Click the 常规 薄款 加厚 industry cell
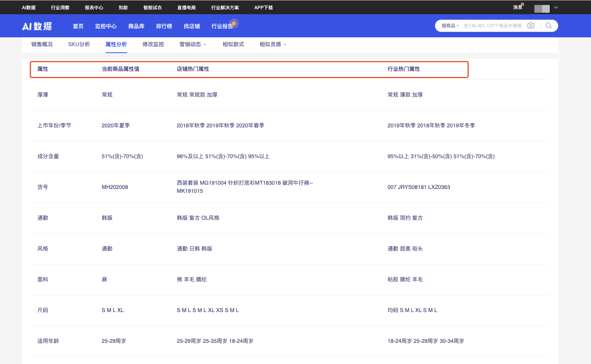The height and width of the screenshot is (364, 591). [x=405, y=95]
